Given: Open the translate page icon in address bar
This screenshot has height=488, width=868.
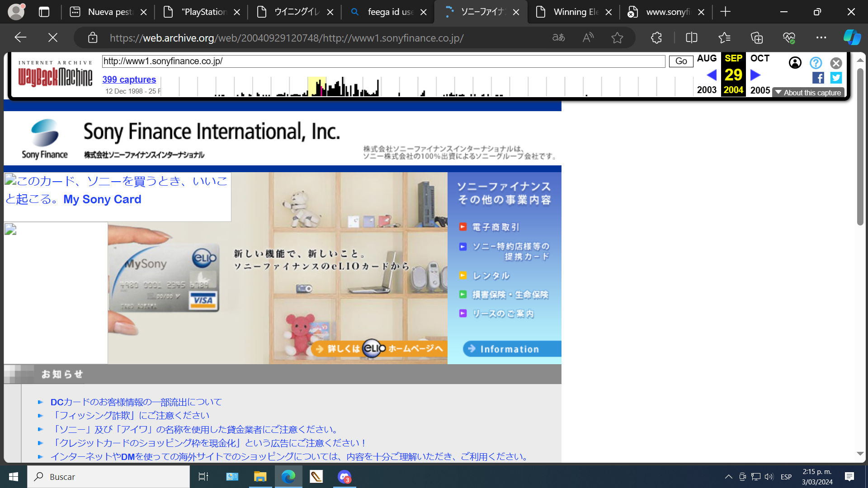Looking at the screenshot, I should point(559,38).
